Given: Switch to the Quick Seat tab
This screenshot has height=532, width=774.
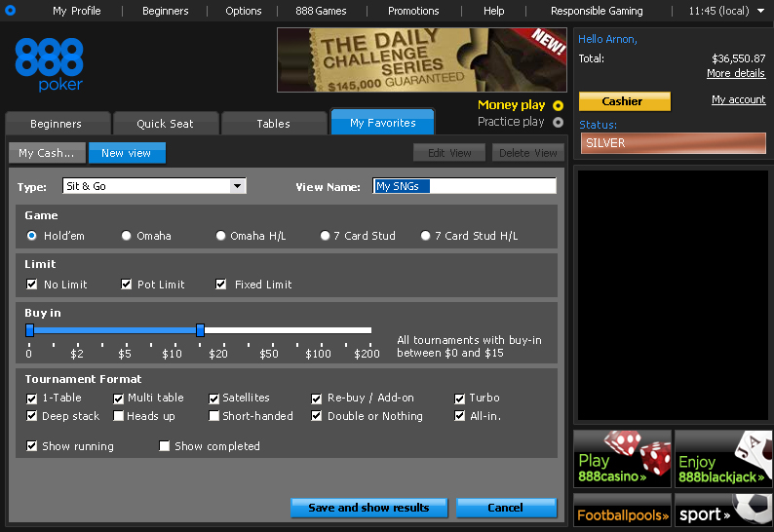Looking at the screenshot, I should click(x=165, y=124).
